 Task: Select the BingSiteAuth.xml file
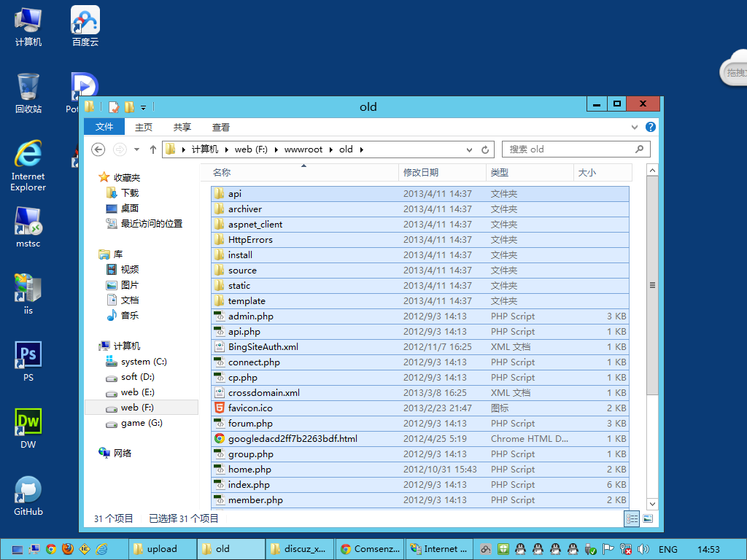(419, 346)
